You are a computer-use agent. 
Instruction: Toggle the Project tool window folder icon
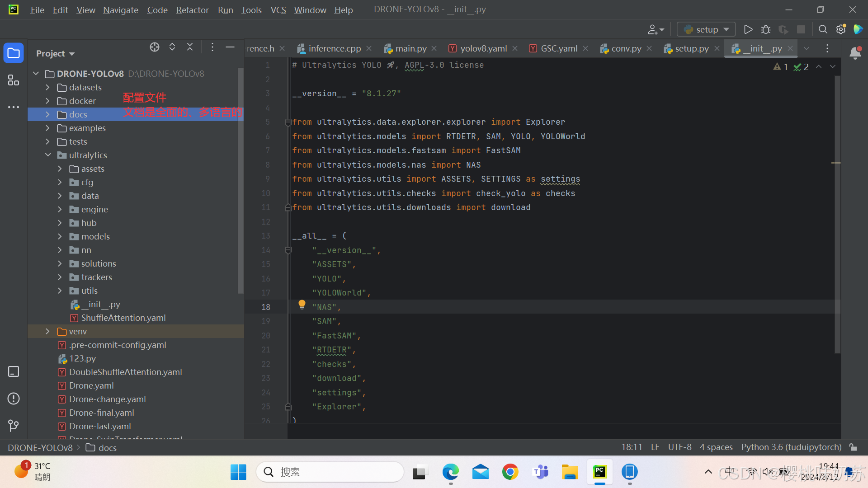point(14,53)
